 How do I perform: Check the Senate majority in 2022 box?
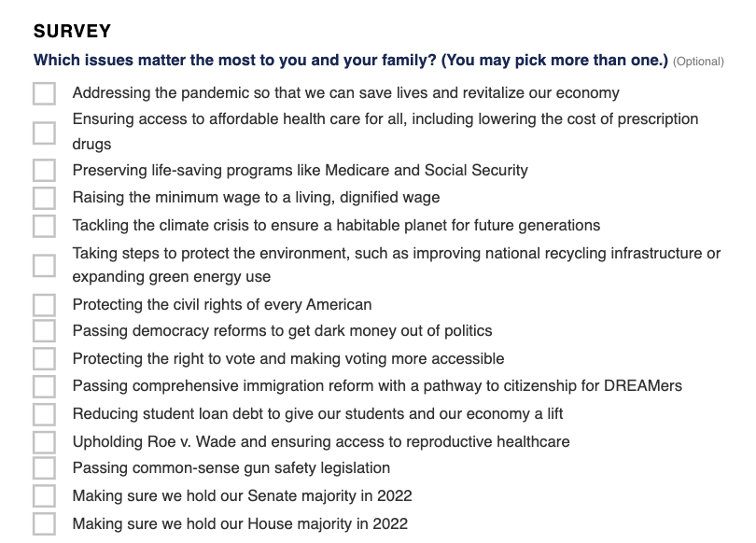pyautogui.click(x=44, y=496)
